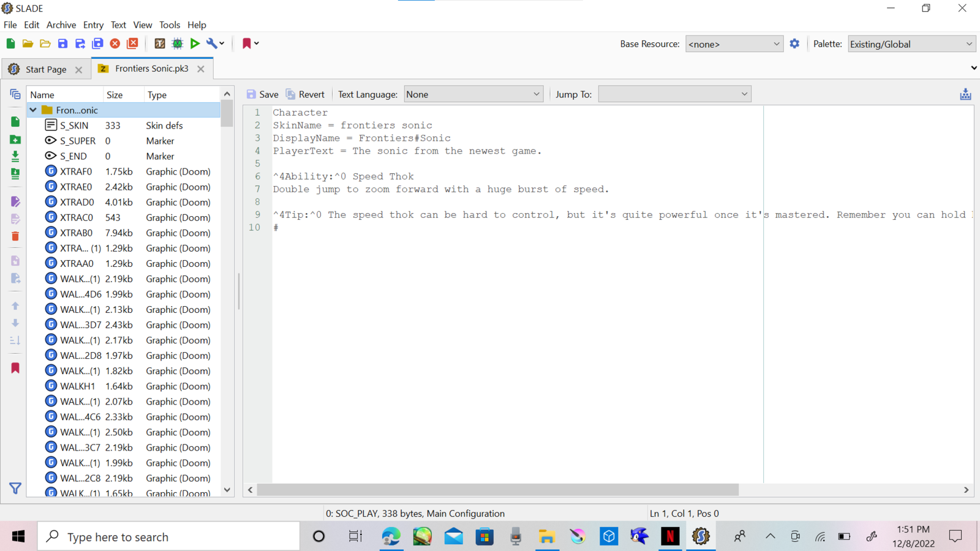Viewport: 980px width, 551px height.
Task: Create a new archive with the toolbar icon
Action: pyautogui.click(x=10, y=43)
